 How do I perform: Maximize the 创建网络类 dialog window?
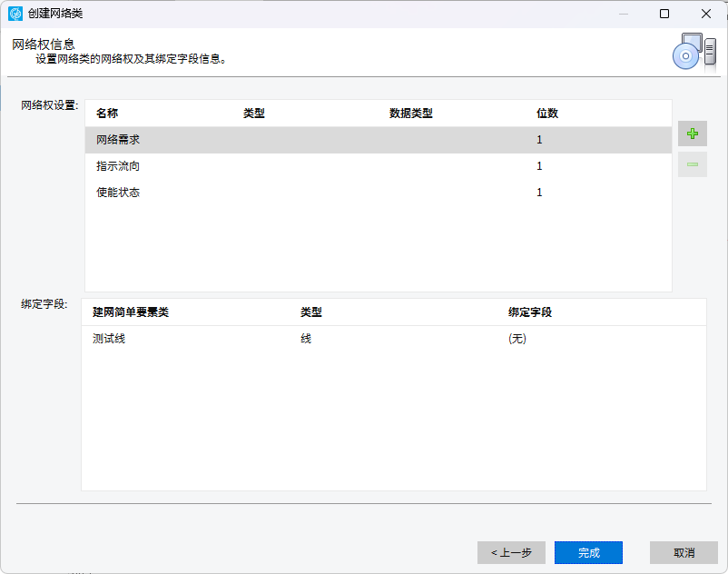click(x=664, y=14)
